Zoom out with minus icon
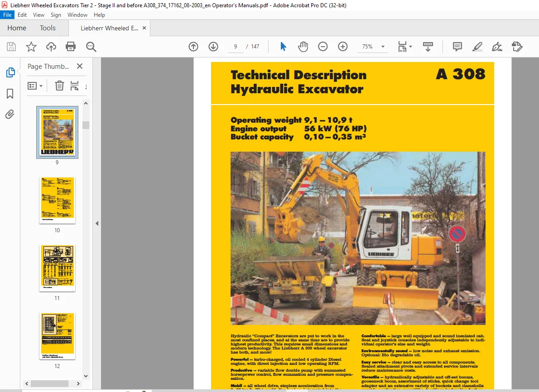539x392 pixels. click(x=323, y=46)
